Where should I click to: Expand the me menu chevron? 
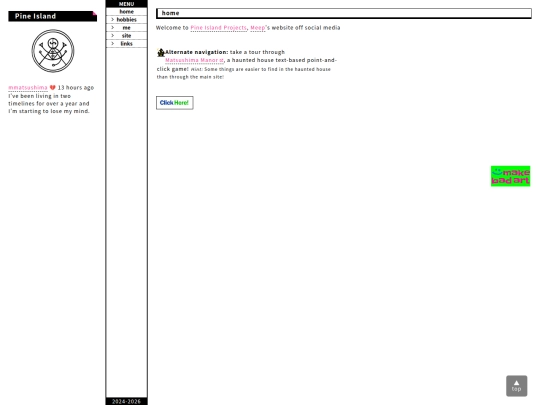coord(112,28)
